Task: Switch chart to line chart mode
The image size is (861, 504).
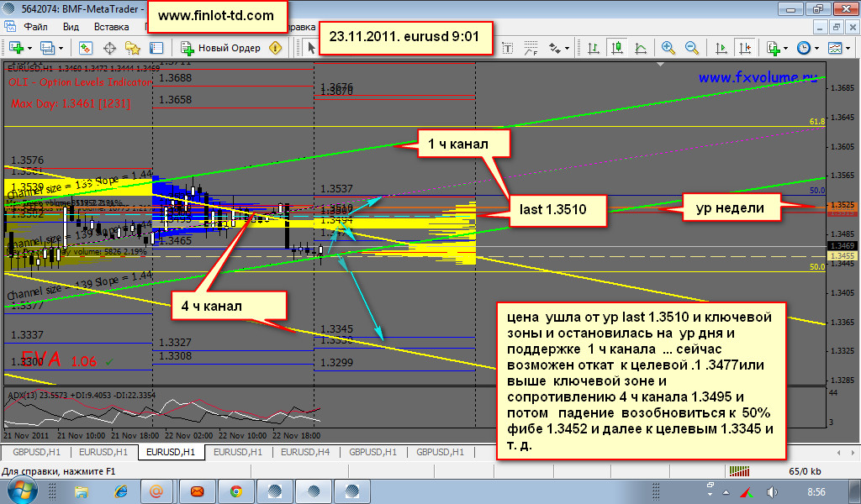Action: click(641, 48)
